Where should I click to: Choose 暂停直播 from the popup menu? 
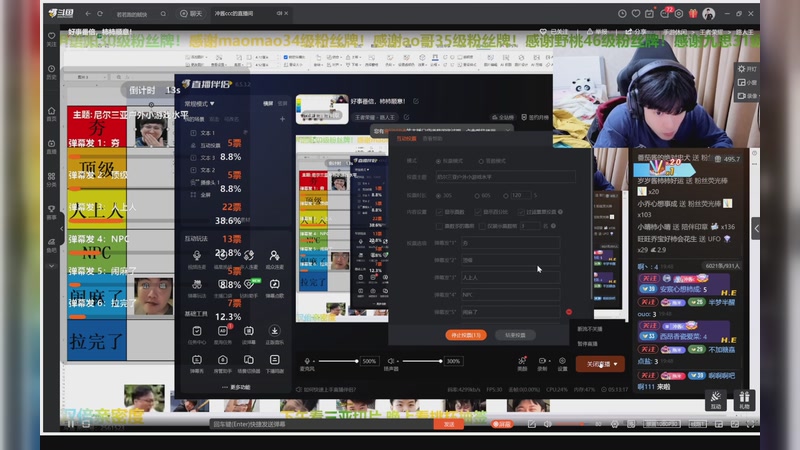588,344
